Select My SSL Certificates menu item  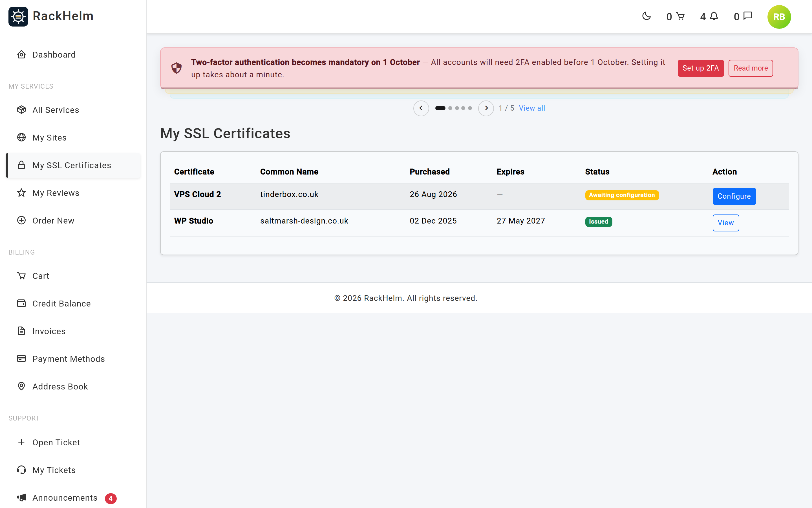pyautogui.click(x=73, y=165)
